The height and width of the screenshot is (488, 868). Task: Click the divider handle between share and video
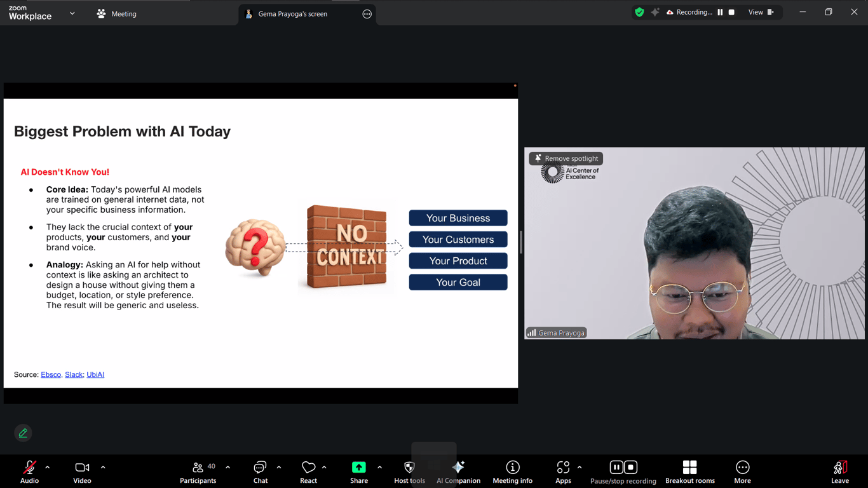tap(521, 243)
